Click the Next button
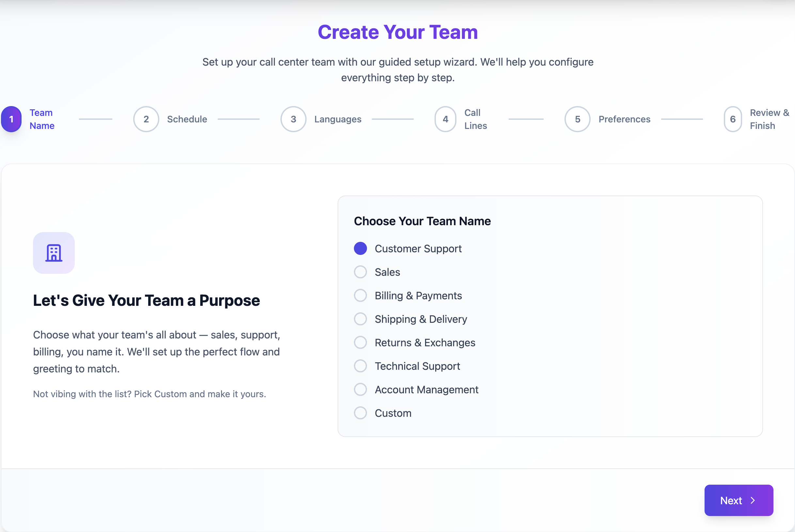The image size is (795, 532). pos(739,500)
